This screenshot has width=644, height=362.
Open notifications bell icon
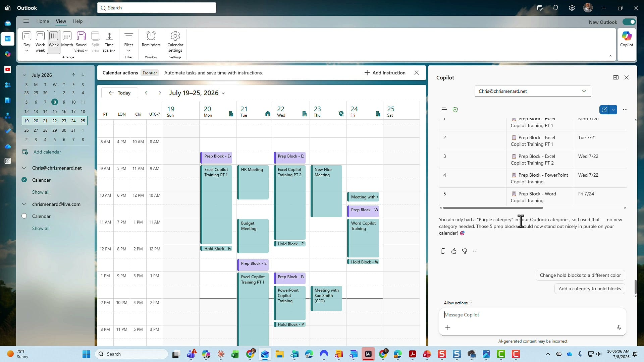556,8
